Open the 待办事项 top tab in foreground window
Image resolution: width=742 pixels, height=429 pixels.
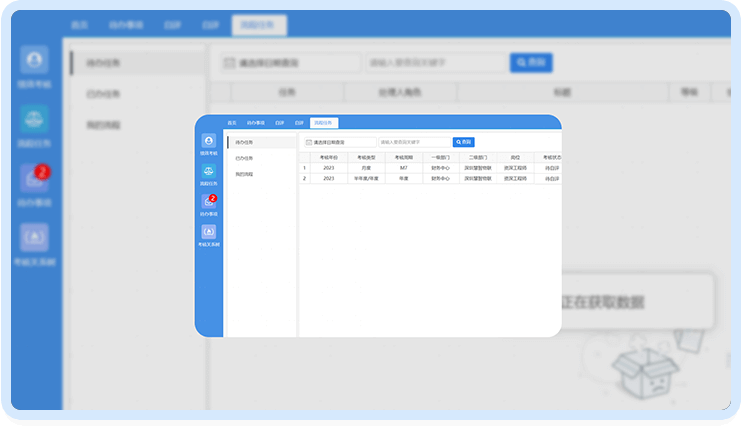tap(256, 123)
